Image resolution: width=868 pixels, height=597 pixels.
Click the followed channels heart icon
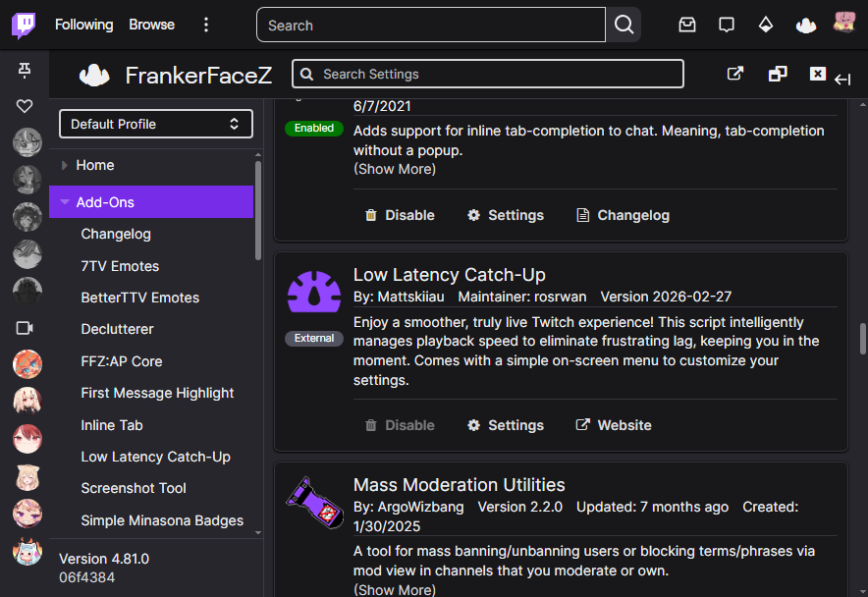[x=25, y=106]
